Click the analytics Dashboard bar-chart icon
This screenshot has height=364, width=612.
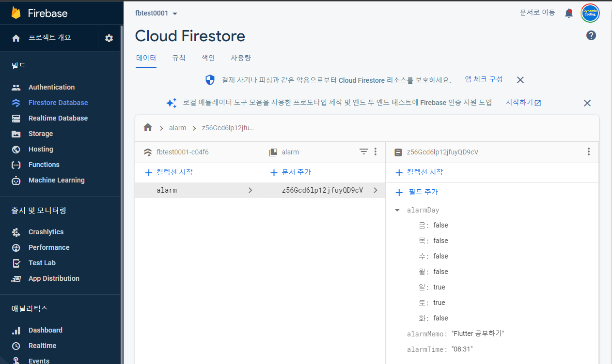[16, 330]
